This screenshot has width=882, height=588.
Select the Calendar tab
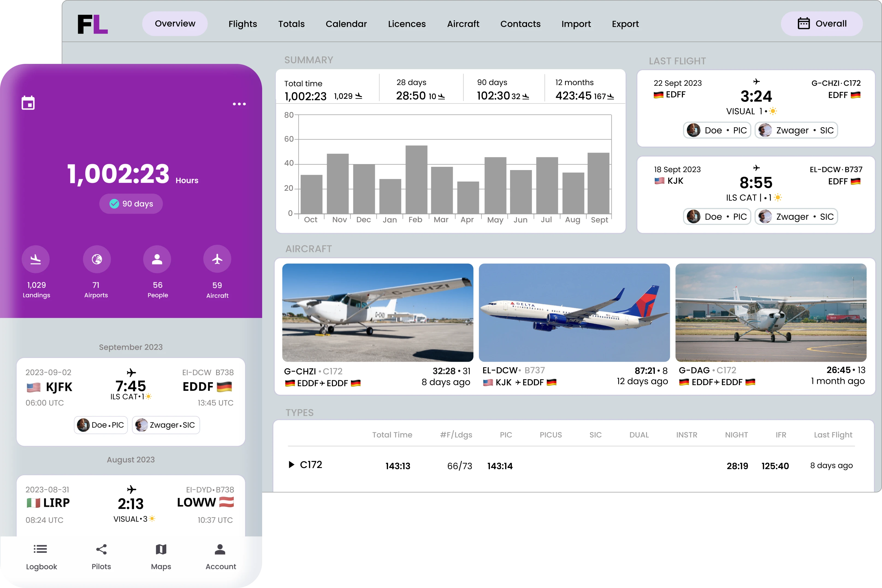pyautogui.click(x=347, y=23)
